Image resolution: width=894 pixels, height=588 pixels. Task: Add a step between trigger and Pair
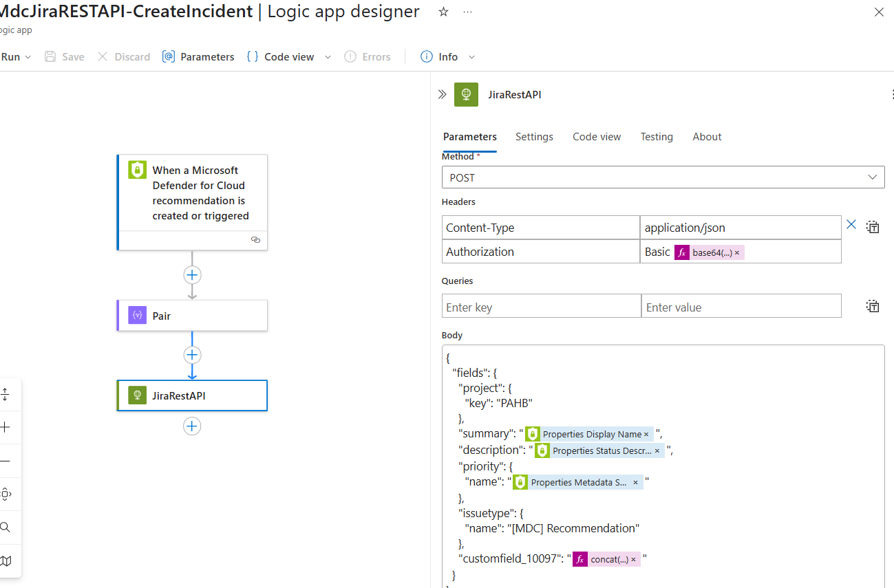[x=192, y=275]
